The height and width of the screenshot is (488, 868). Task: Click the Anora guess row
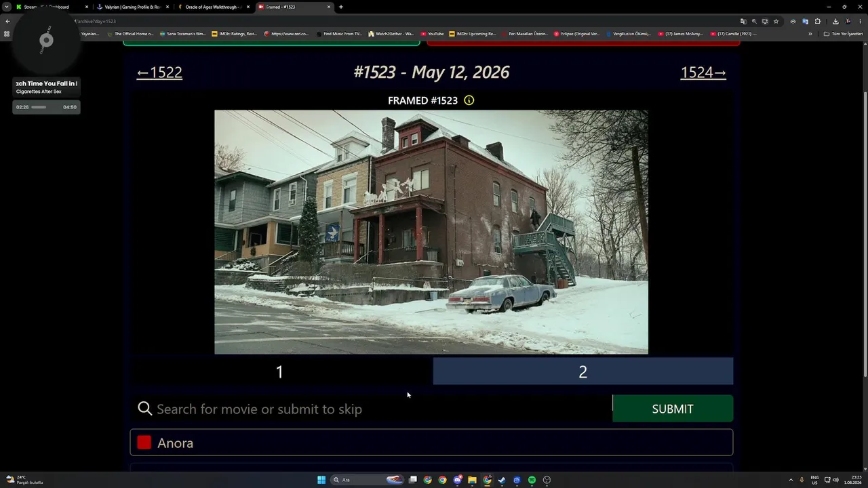(431, 443)
